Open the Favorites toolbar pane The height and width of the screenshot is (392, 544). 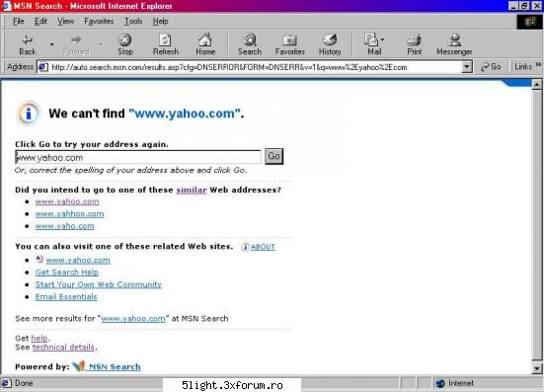(x=289, y=44)
